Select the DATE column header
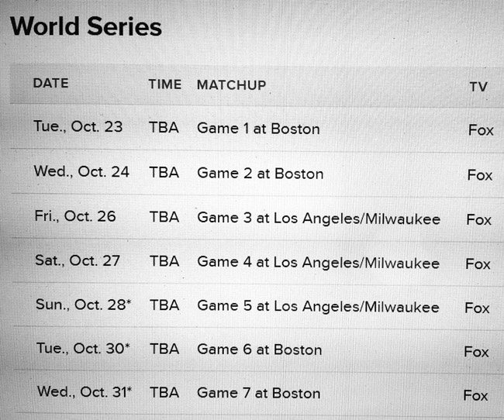 pos(50,83)
